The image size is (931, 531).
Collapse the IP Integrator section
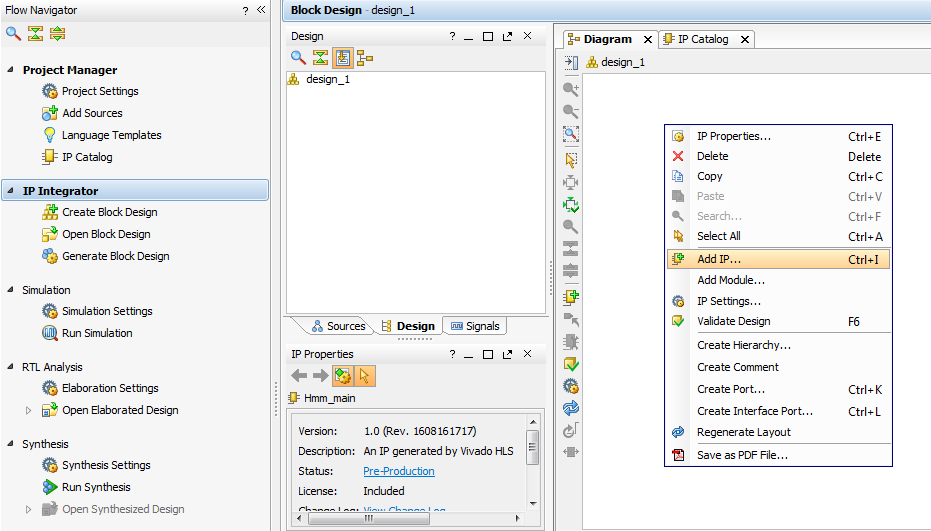(x=10, y=191)
